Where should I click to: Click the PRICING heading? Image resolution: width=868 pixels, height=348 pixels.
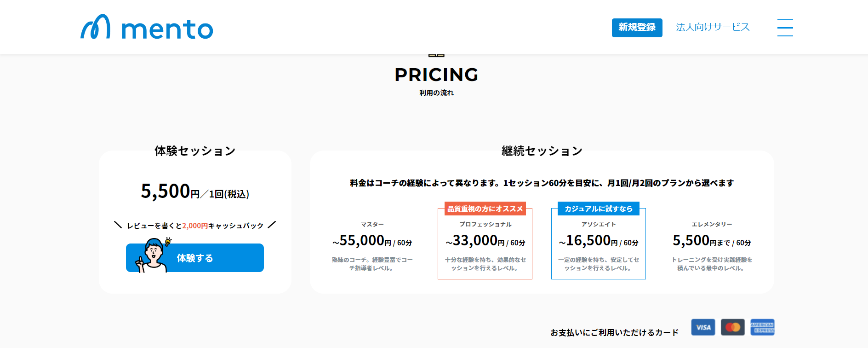436,75
